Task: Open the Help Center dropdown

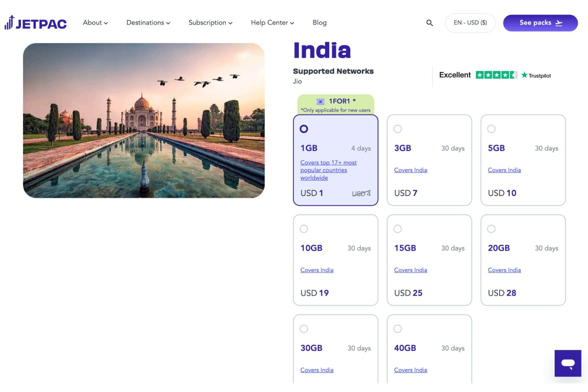Action: 272,23
